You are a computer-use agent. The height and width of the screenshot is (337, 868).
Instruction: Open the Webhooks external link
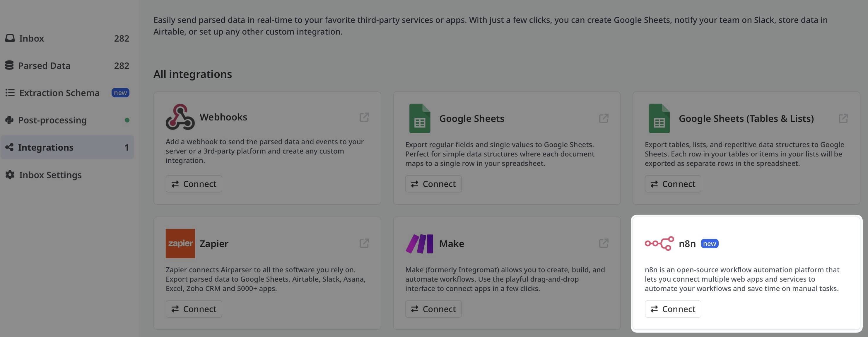click(x=365, y=118)
